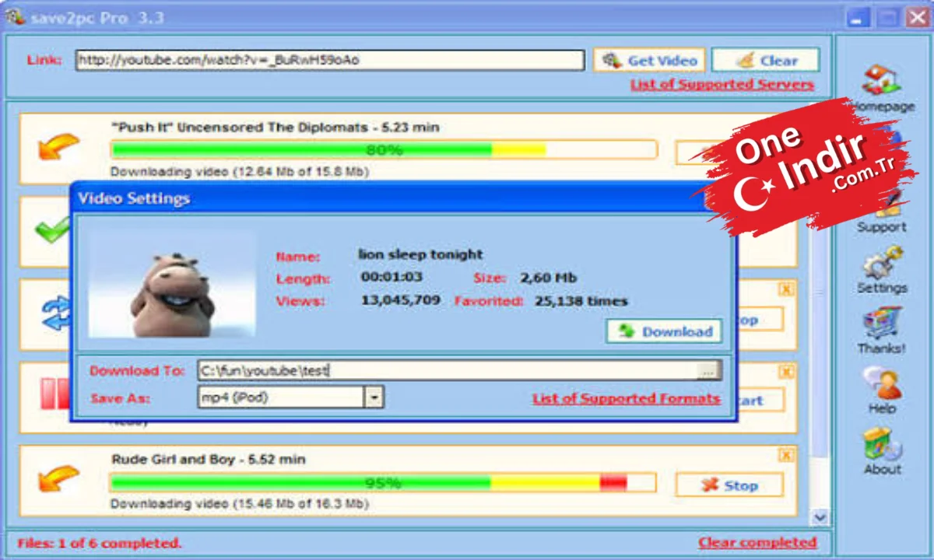Click the Link URL input field
Image resolution: width=934 pixels, height=560 pixels.
pos(330,60)
